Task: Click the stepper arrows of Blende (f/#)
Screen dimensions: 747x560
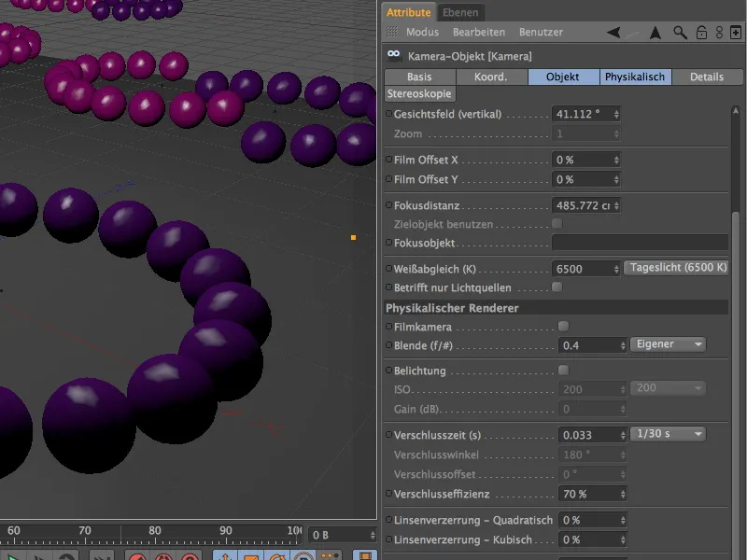Action: pyautogui.click(x=623, y=345)
